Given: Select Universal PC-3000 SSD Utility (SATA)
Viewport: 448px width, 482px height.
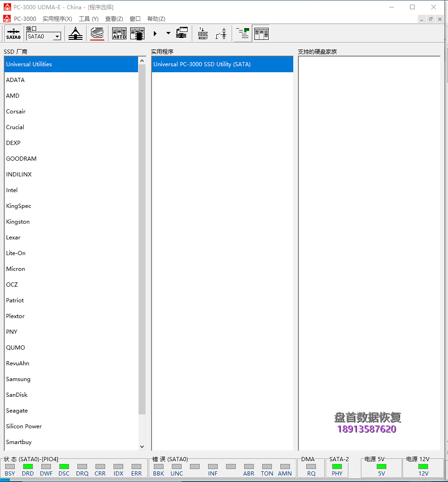Looking at the screenshot, I should 222,64.
